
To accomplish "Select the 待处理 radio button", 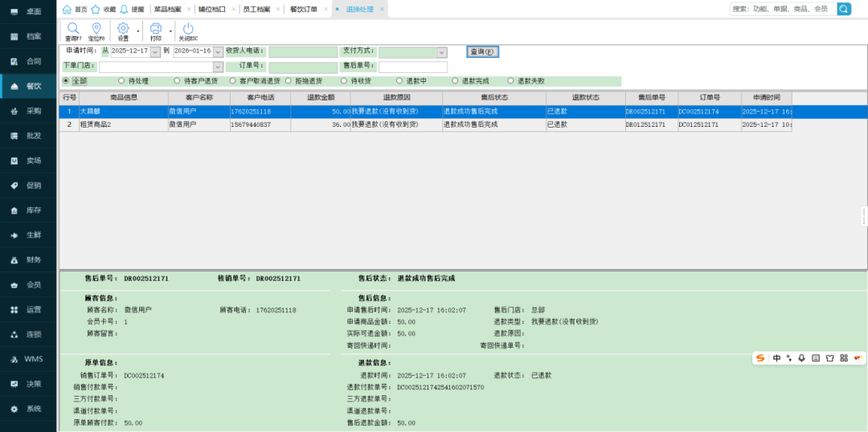I will 121,81.
